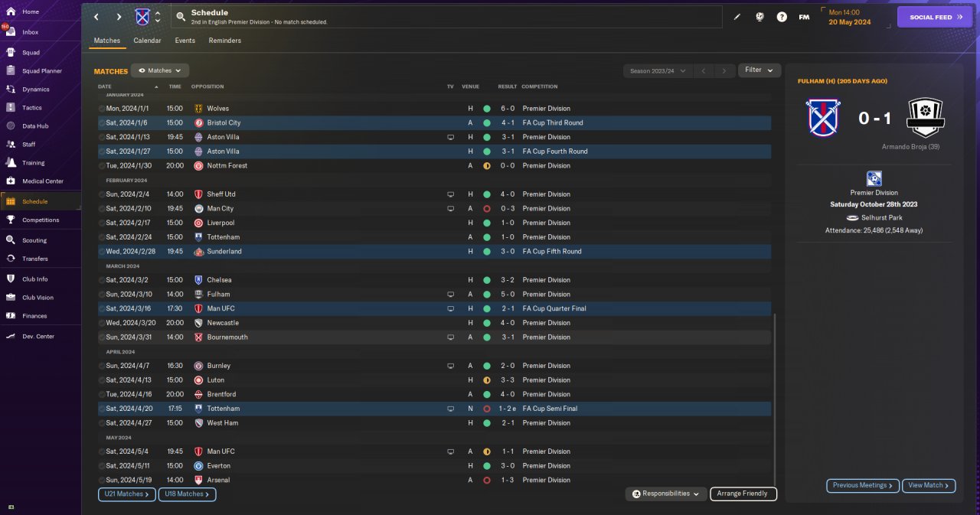Select the Tottenham FA Cup Semi Final row
Image resolution: width=980 pixels, height=515 pixels.
point(434,409)
